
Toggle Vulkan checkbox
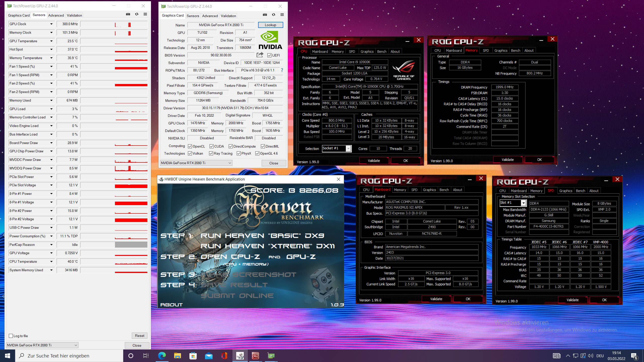[190, 153]
